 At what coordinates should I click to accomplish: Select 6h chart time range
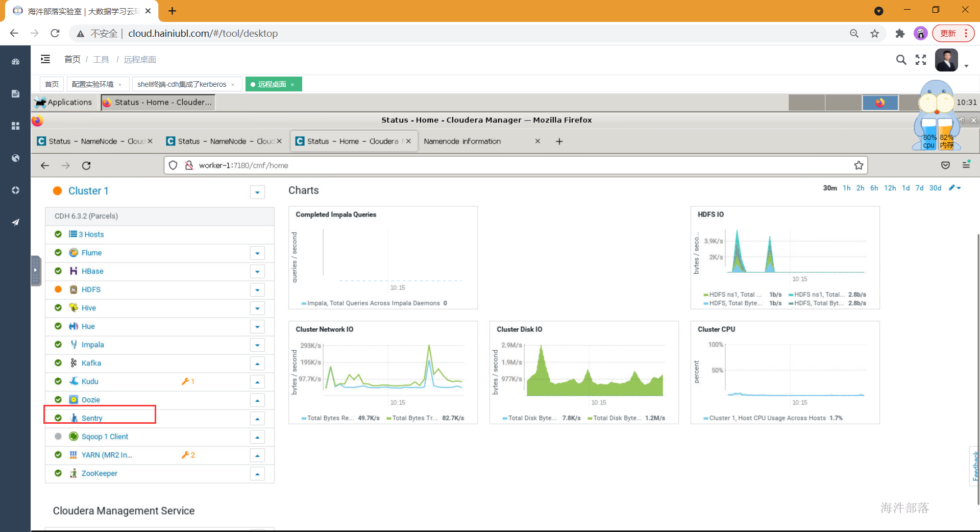point(874,188)
